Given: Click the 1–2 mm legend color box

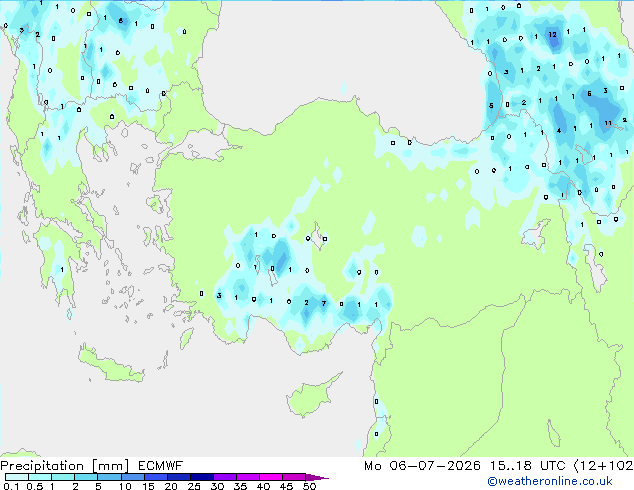Looking at the screenshot, I should point(63,477).
